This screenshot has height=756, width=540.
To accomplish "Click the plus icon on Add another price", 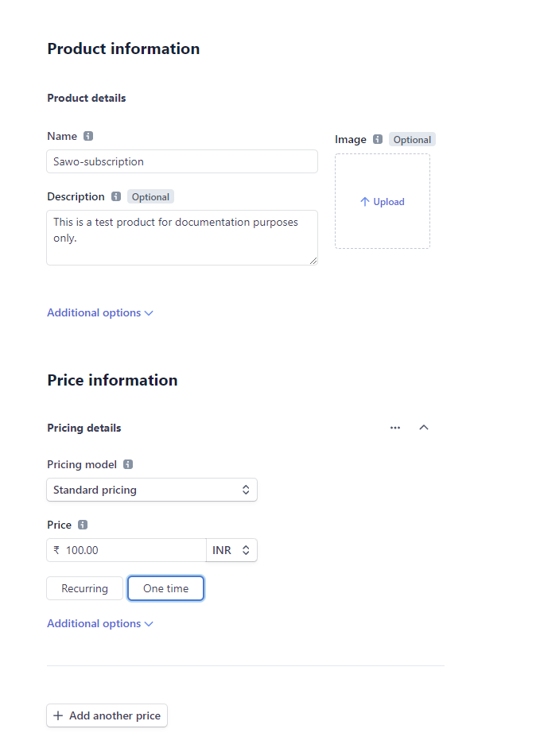I will point(58,715).
